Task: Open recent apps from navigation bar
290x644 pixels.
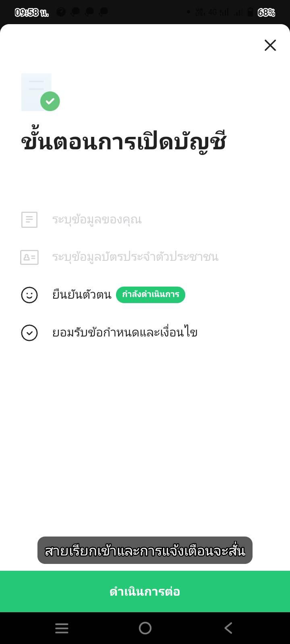Action: [62, 628]
